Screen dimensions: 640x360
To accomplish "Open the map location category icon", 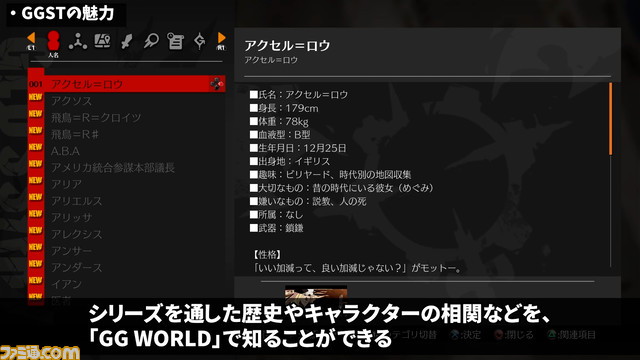I will click(102, 41).
